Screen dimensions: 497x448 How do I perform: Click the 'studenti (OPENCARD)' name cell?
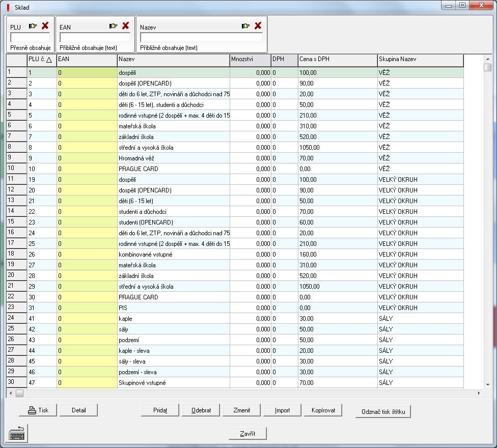click(173, 222)
